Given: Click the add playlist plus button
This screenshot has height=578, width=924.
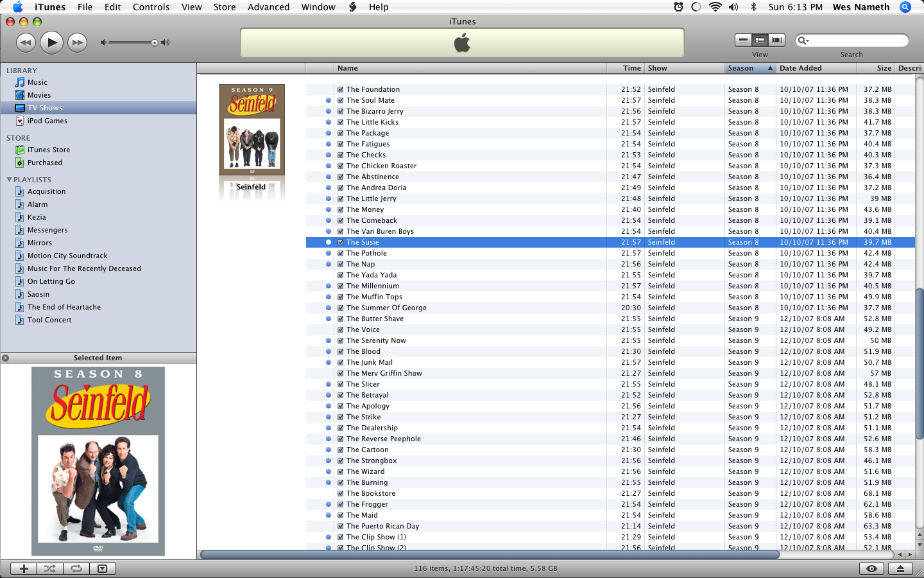Looking at the screenshot, I should 24,568.
